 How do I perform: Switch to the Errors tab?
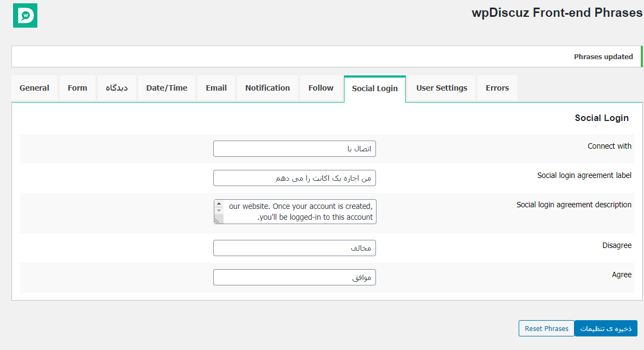(x=497, y=88)
